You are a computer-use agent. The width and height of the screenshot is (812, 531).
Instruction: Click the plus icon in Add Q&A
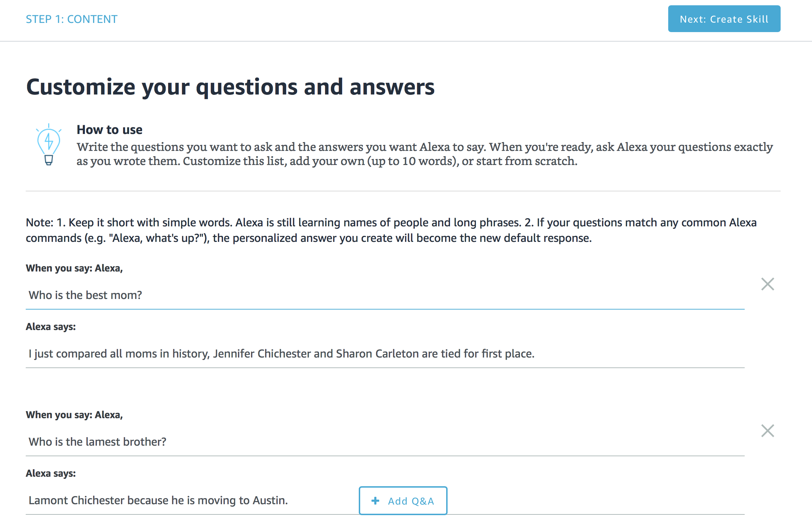click(375, 501)
